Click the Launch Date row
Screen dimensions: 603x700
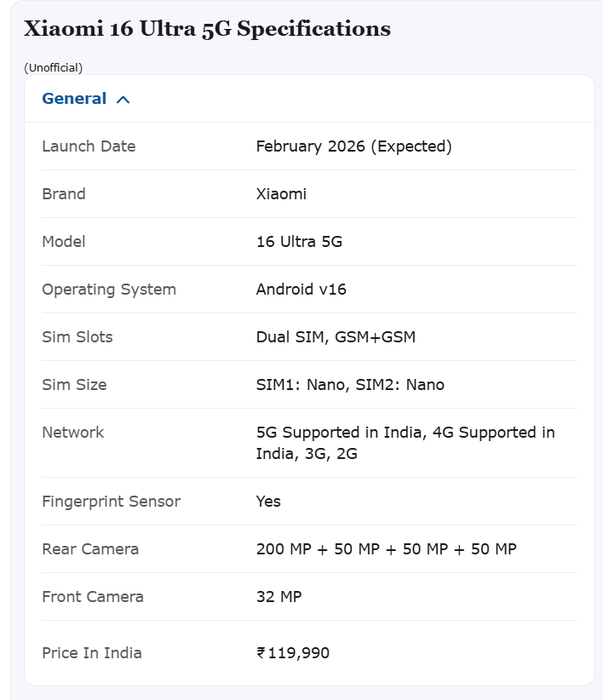coord(89,146)
